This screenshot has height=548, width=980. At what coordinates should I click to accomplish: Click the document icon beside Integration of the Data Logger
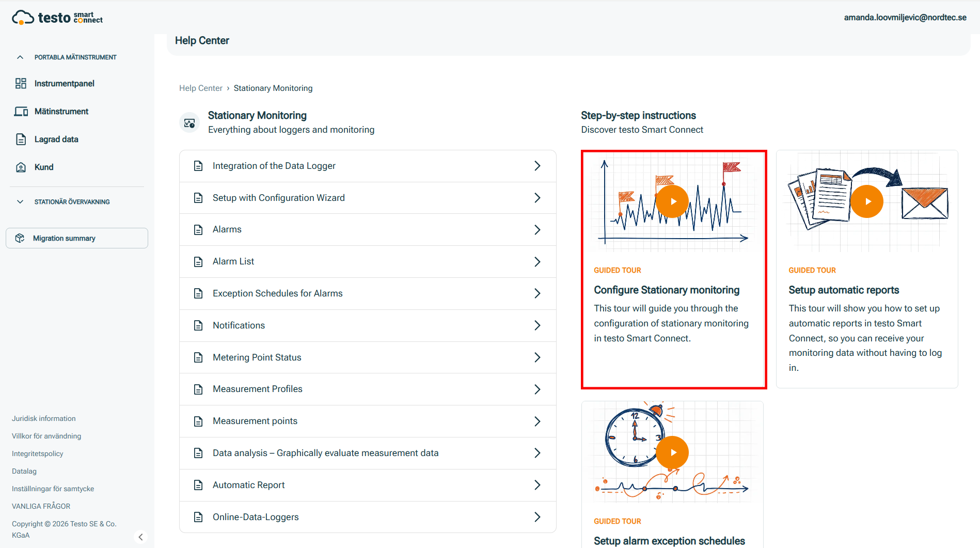pyautogui.click(x=198, y=166)
